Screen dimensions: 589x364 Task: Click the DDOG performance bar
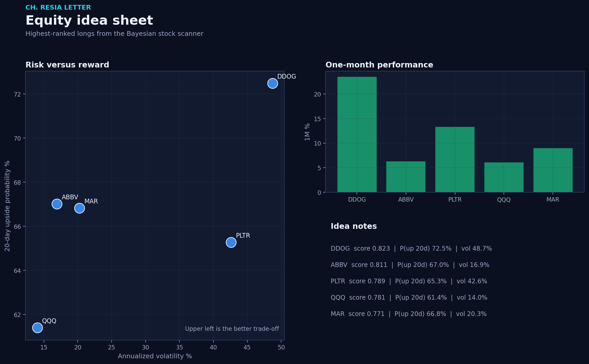tap(357, 134)
